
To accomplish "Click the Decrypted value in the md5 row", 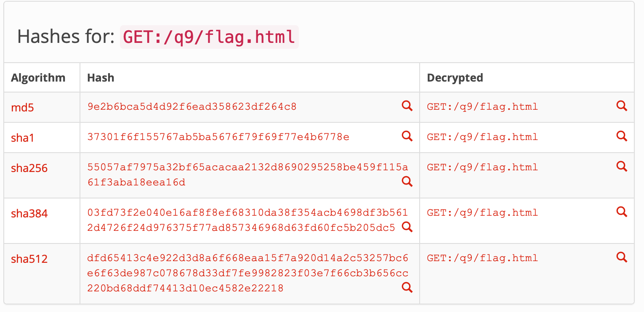I will coord(482,107).
